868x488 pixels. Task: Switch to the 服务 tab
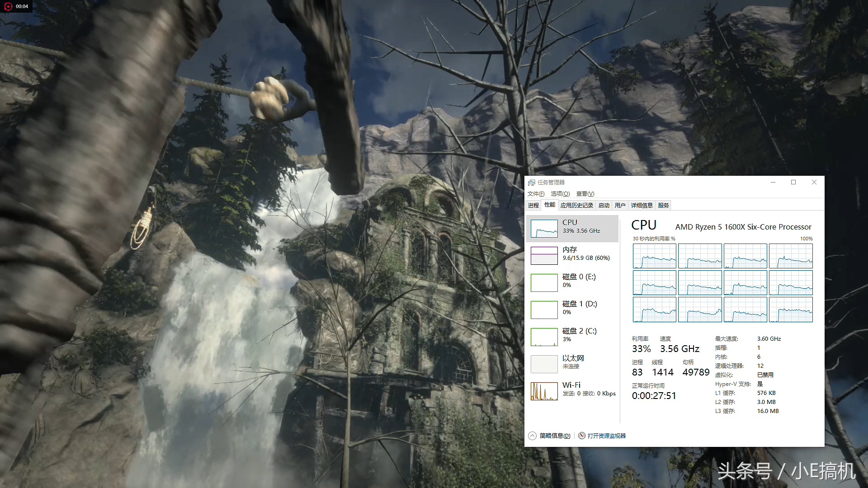click(x=663, y=206)
